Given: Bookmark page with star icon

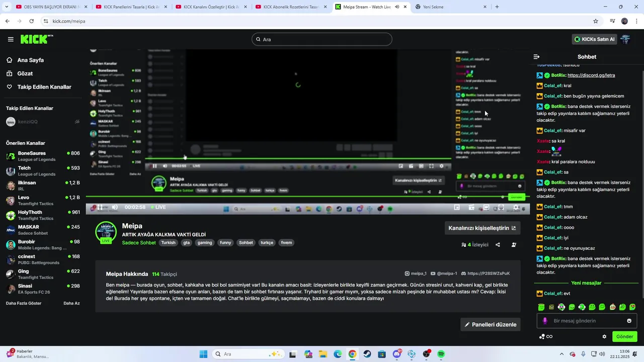Looking at the screenshot, I should coord(596,21).
